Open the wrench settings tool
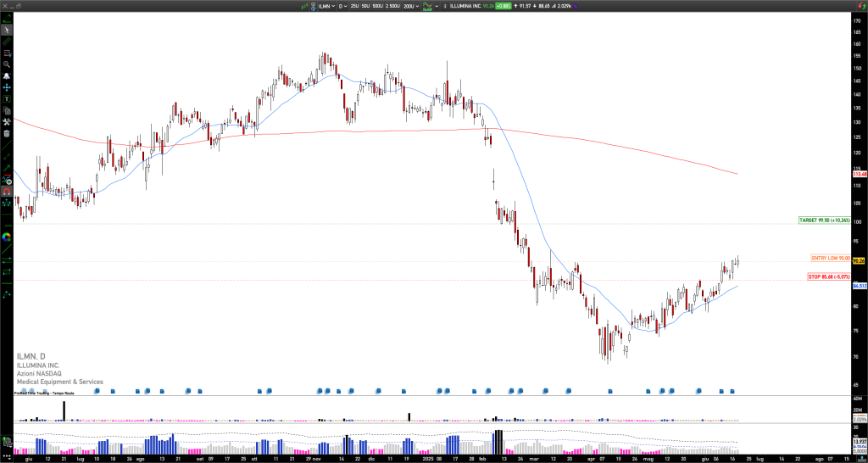Viewport: 868px width, 463px height. [7, 122]
